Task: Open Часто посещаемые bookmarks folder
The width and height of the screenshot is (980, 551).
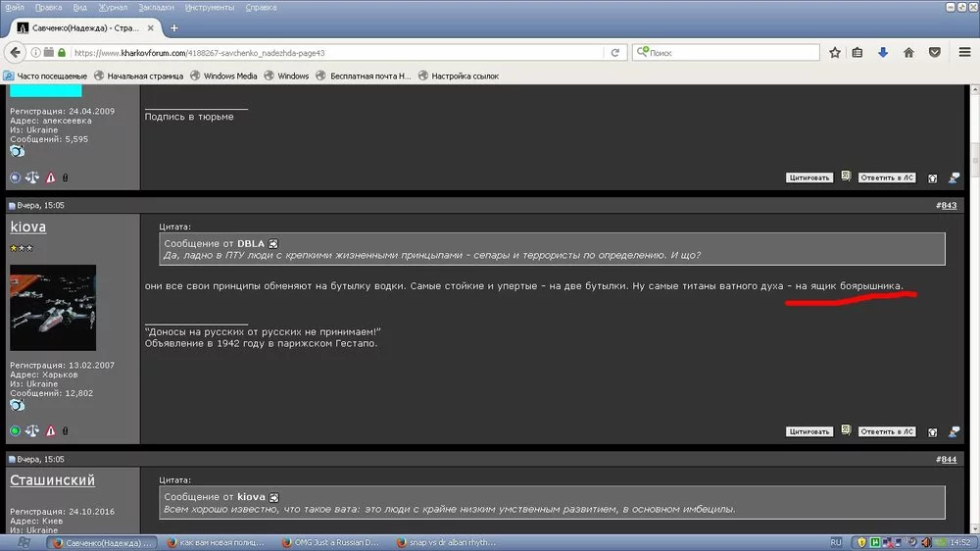Action: click(x=45, y=75)
